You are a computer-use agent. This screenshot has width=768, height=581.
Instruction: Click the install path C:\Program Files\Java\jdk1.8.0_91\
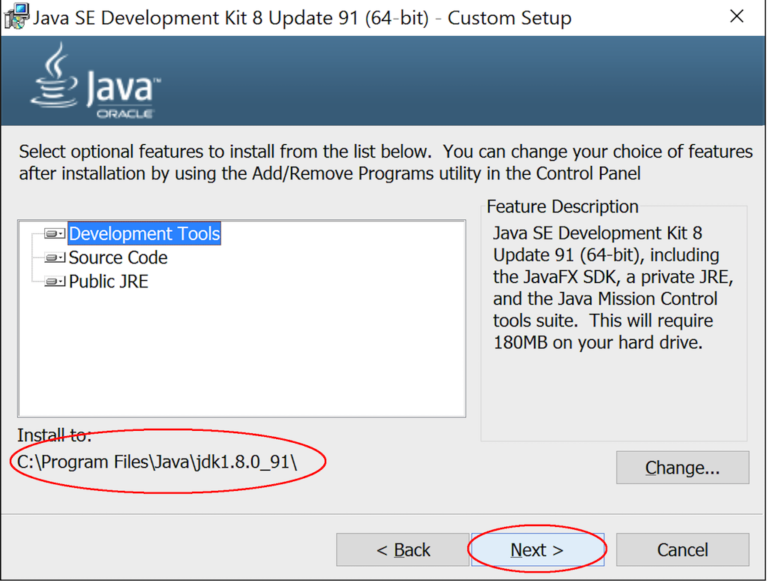[x=157, y=462]
